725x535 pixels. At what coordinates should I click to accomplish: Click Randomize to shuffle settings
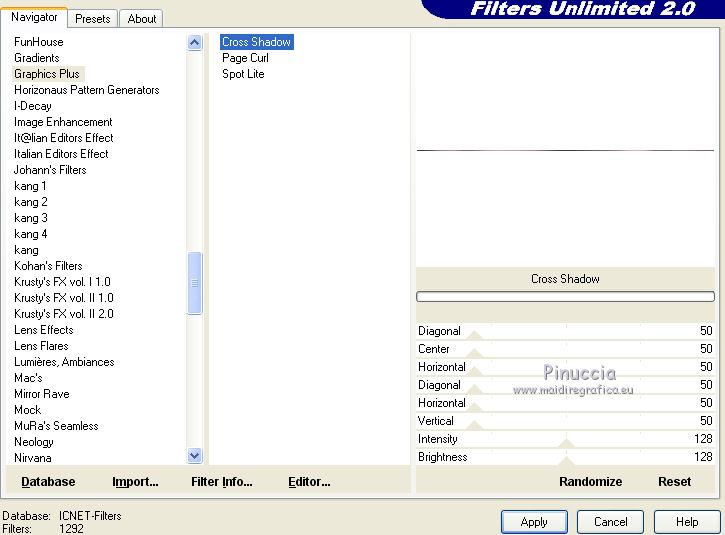pos(590,481)
